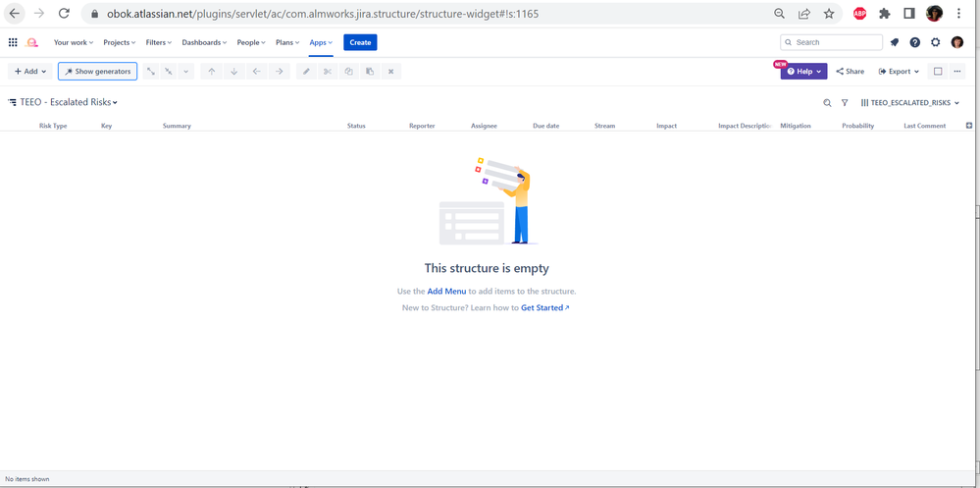
Task: Click the zoom magnifier in address bar
Action: 779,13
